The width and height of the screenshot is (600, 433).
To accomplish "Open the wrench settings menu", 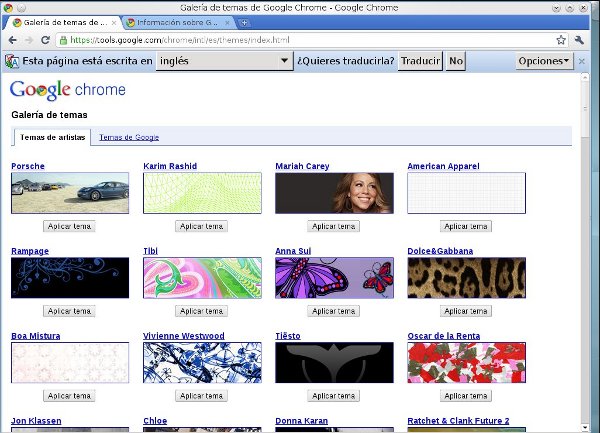I will click(x=579, y=40).
